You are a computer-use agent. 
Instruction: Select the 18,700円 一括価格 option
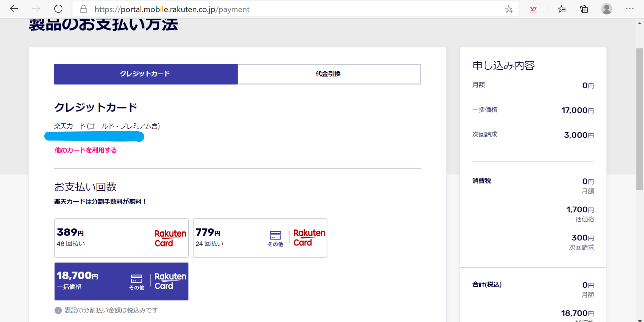coord(121,281)
